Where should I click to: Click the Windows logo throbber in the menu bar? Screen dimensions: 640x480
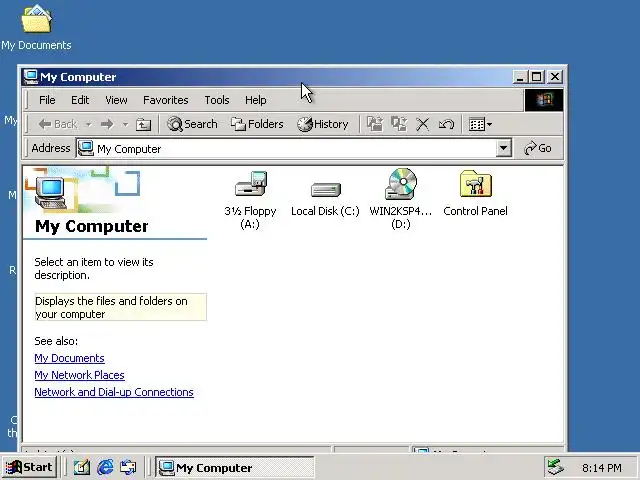click(x=544, y=100)
